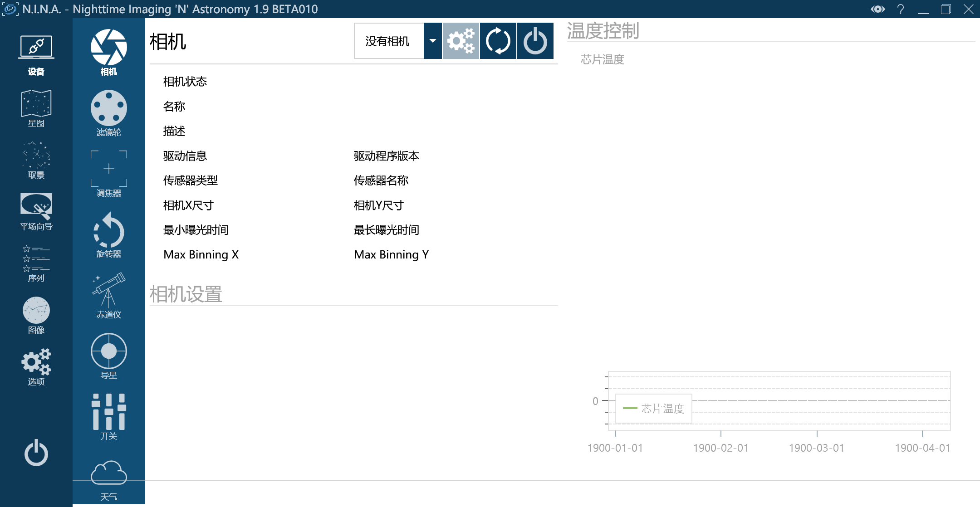This screenshot has height=507, width=980.
Task: Click the eye icon in title bar
Action: (878, 9)
